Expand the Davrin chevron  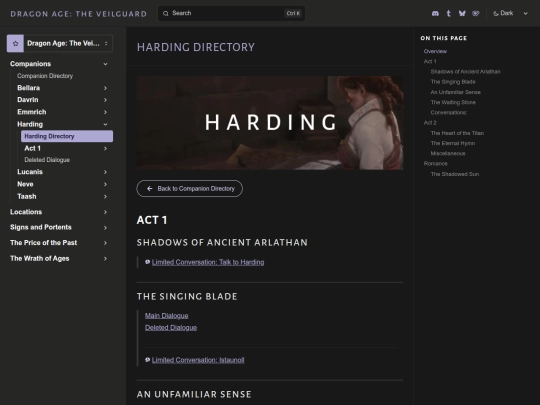tap(105, 100)
